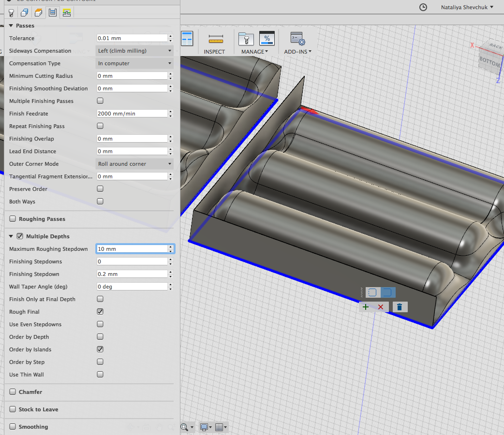This screenshot has width=504, height=435.
Task: Open the INSPECT menu label
Action: pos(214,51)
